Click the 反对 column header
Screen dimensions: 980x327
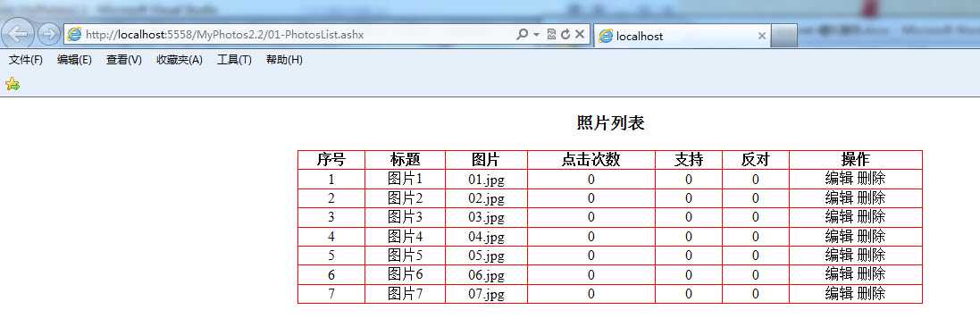pyautogui.click(x=756, y=159)
